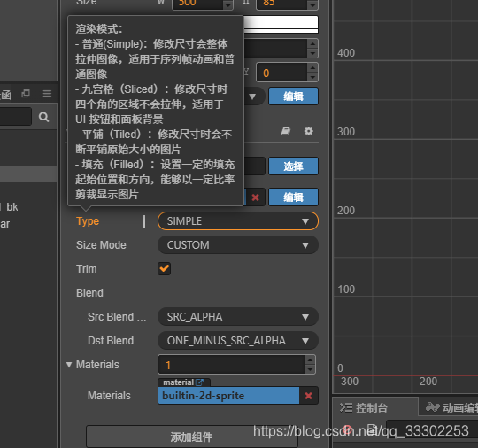Click the Materials count field showing 1
Viewport: 478px width, 448px height.
coord(231,365)
